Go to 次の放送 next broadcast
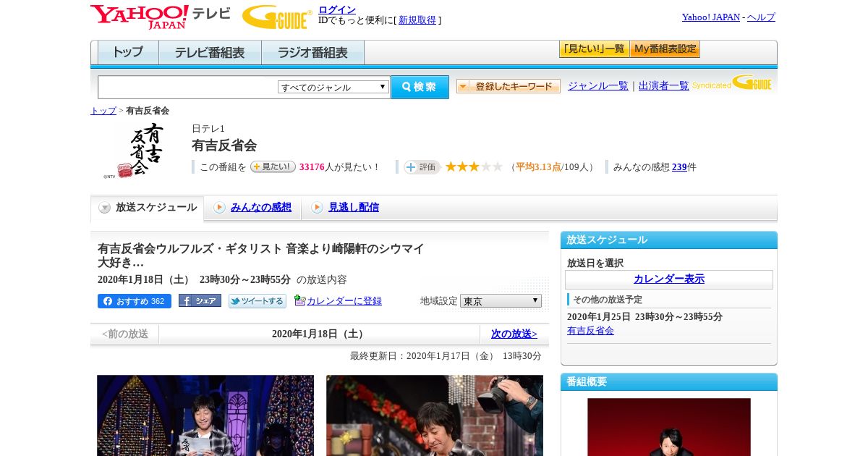This screenshot has height=456, width=868. [x=514, y=334]
